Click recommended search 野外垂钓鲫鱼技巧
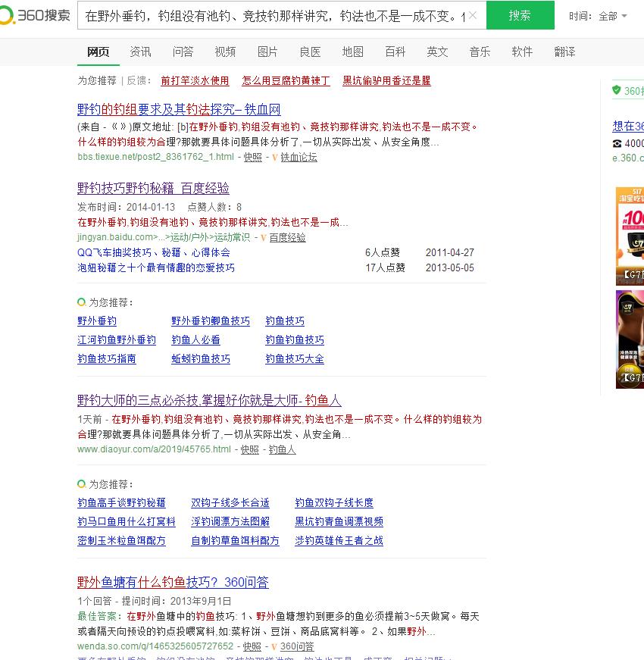Screen dimensions: 644x660 click(x=211, y=321)
